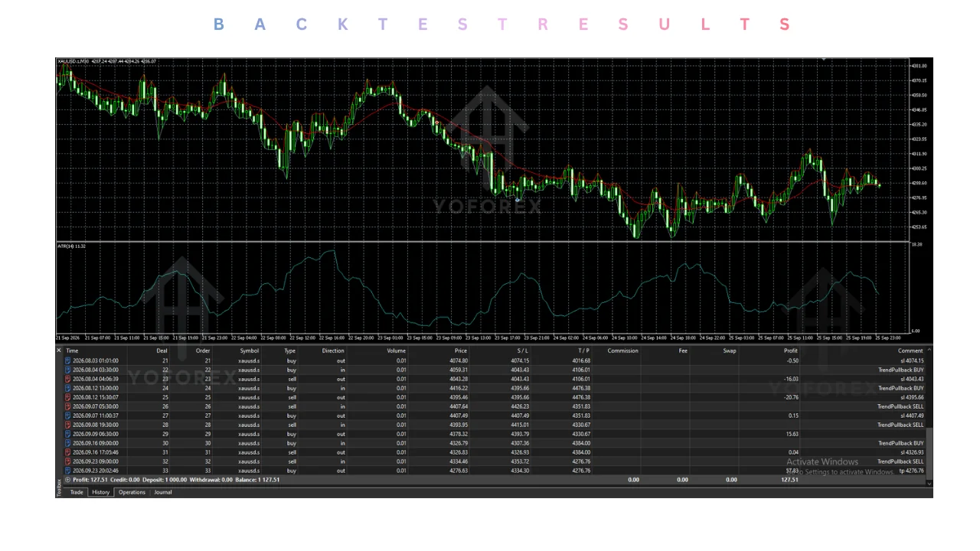The height and width of the screenshot is (551, 980).
Task: Click the comment sl 4407.49
Action: click(x=912, y=416)
